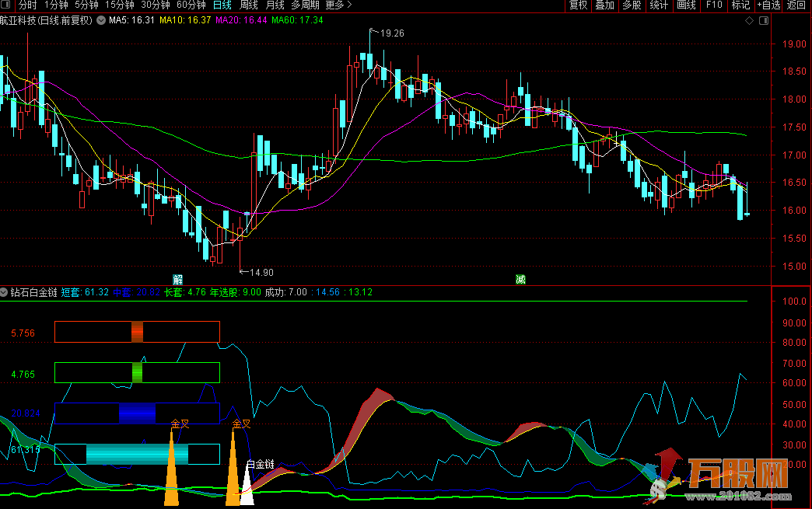This screenshot has width=812, height=509.
Task: Open the 多股 multi-stock view
Action: (x=632, y=5)
